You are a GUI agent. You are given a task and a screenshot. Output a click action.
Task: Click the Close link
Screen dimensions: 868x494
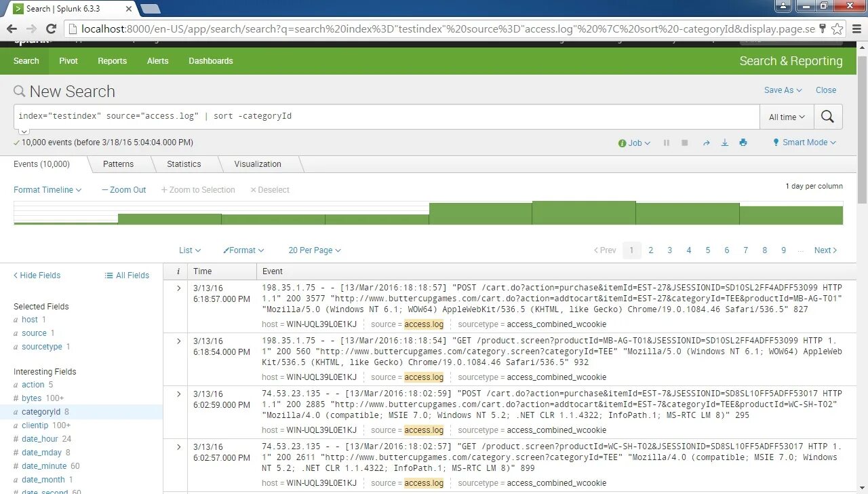click(x=826, y=90)
